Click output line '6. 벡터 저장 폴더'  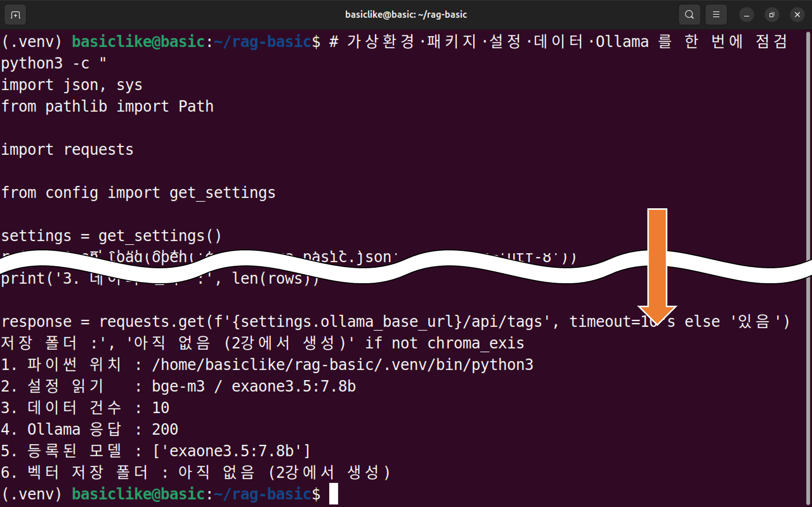coord(196,472)
